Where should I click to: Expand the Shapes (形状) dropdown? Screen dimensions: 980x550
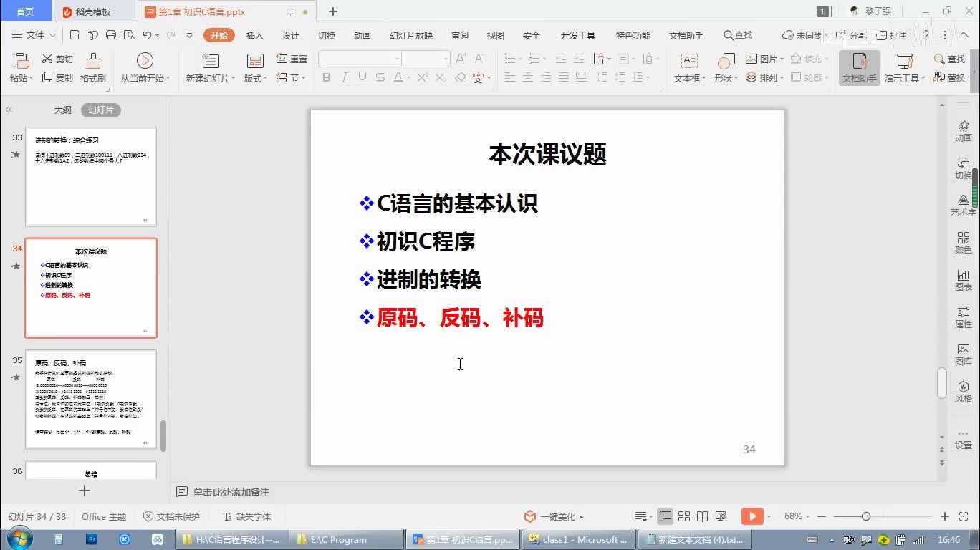coord(726,78)
